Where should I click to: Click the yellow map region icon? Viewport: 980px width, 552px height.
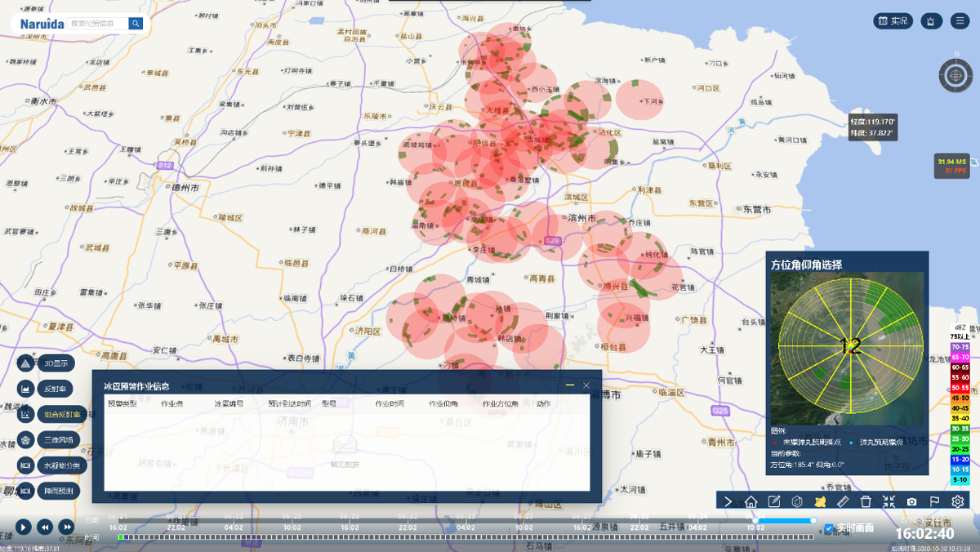click(821, 501)
